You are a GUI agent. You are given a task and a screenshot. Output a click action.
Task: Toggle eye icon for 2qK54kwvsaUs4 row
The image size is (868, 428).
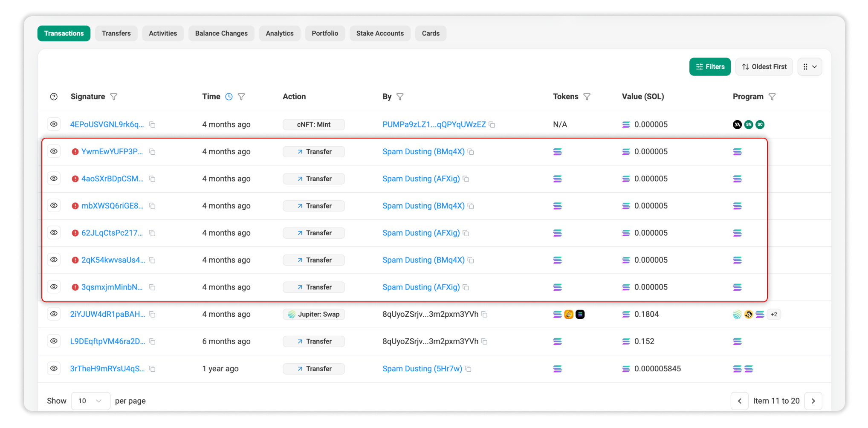click(54, 260)
